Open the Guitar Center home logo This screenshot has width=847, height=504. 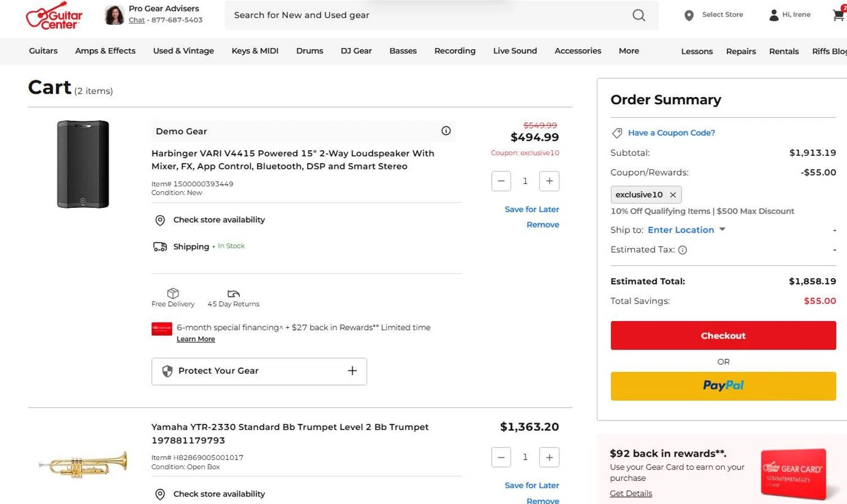coord(54,16)
